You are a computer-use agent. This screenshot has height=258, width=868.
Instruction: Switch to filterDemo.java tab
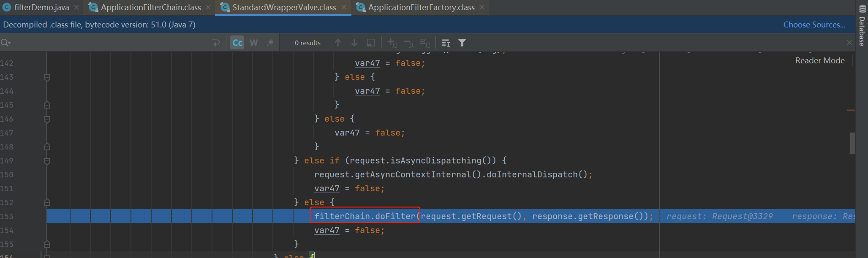[41, 7]
